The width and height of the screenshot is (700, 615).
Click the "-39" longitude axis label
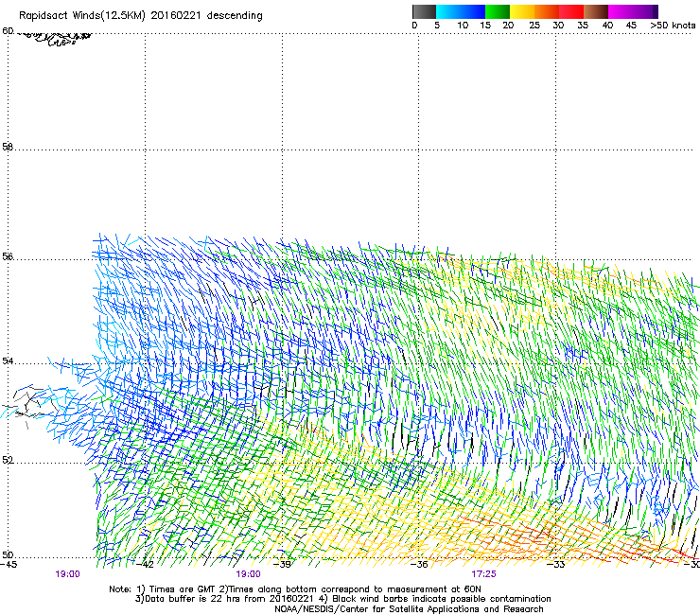pos(282,565)
